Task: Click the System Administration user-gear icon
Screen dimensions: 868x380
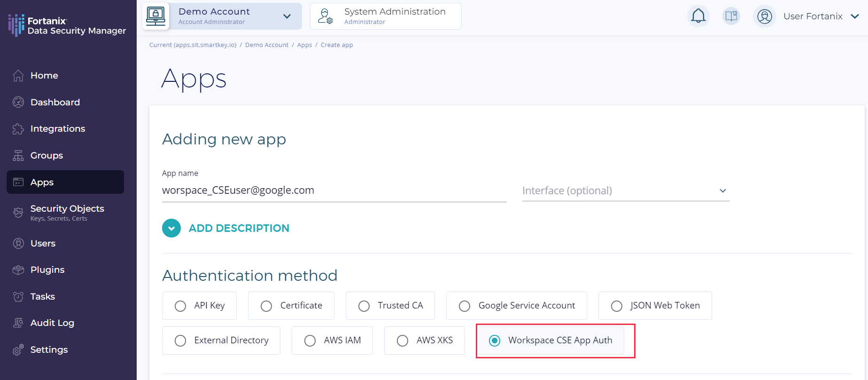Action: 325,16
